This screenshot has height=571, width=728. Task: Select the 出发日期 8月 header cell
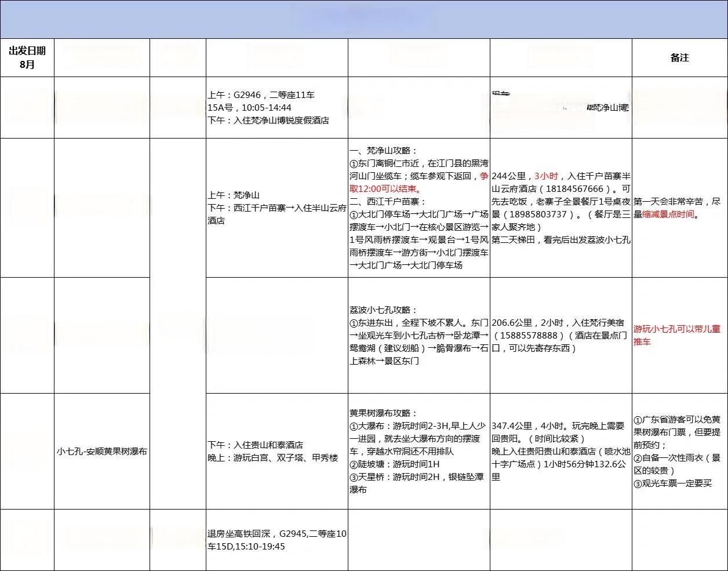click(x=27, y=57)
